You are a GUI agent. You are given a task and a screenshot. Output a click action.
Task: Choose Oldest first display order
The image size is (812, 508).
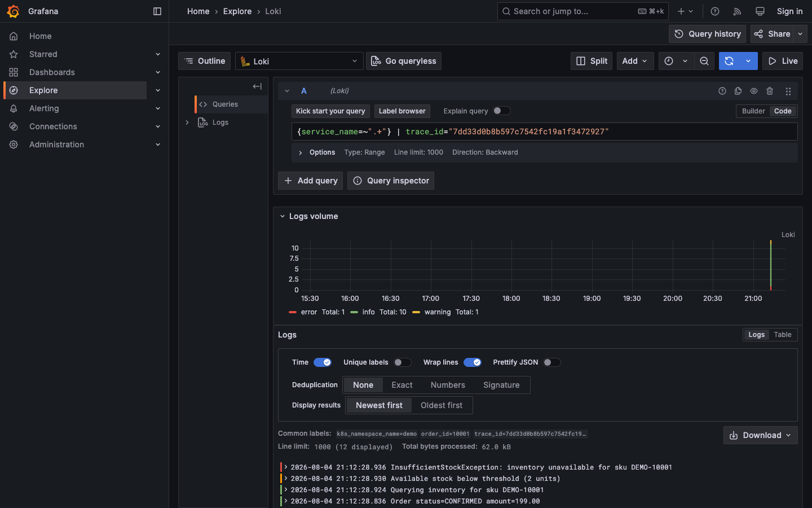pyautogui.click(x=442, y=405)
